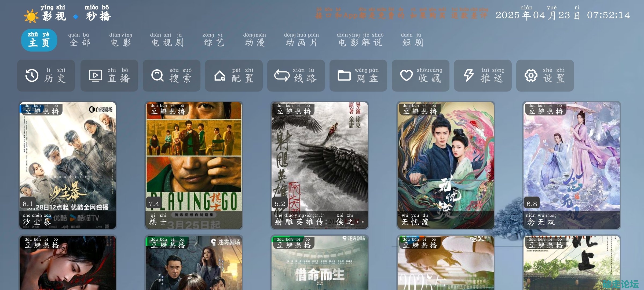The image size is (644, 290).
Task: Open the 配置 house configuration icon
Action: point(220,75)
